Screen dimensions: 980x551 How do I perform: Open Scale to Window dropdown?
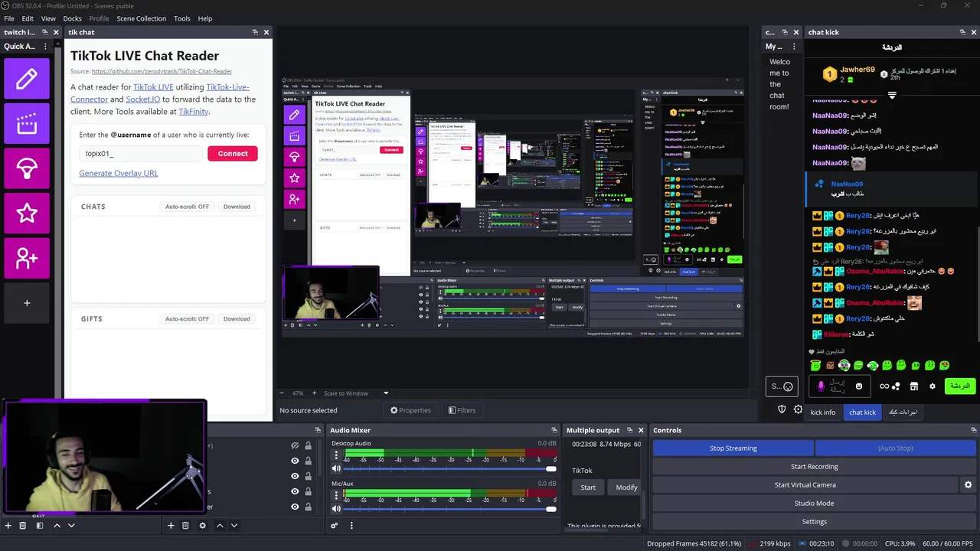(x=386, y=393)
